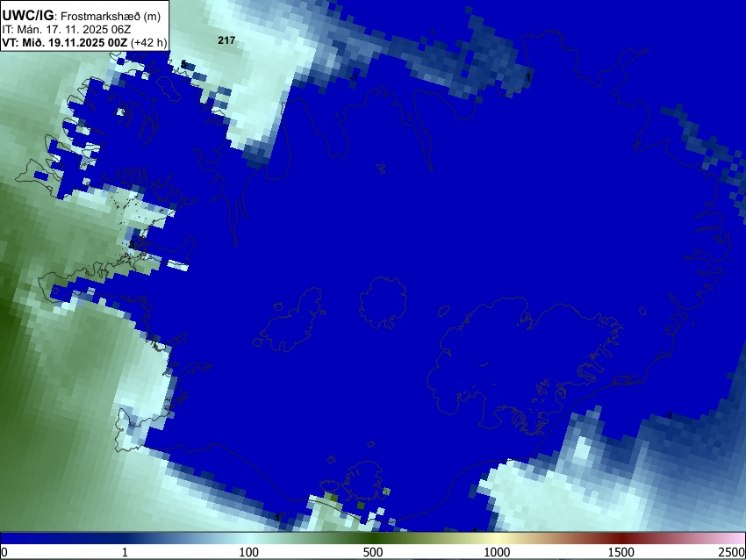Viewport: 746px width, 560px height.
Task: Click the "VT: Mið. 19.11.2025 00Z (+42 h)" line
Action: click(x=84, y=42)
